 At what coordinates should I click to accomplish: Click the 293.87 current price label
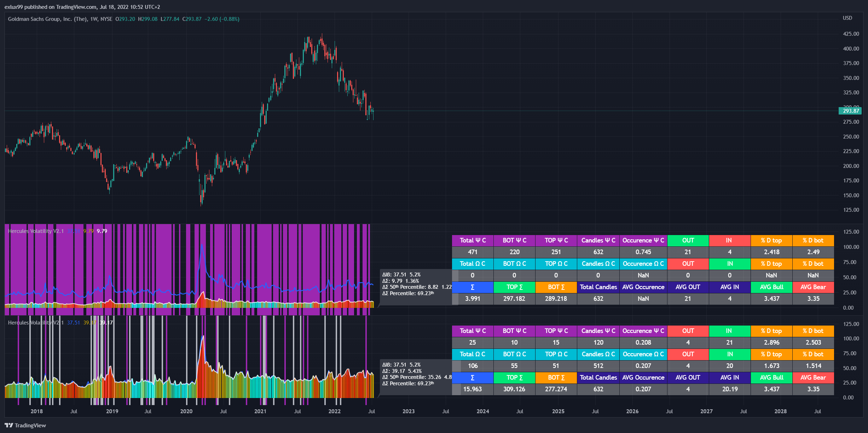coord(850,111)
